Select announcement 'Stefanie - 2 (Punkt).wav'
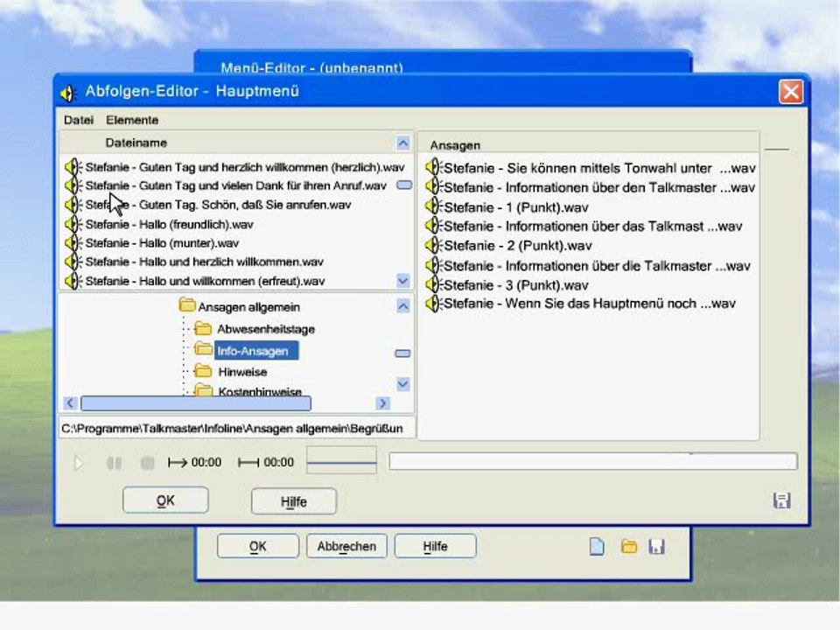Image resolution: width=840 pixels, height=630 pixels. tap(518, 246)
